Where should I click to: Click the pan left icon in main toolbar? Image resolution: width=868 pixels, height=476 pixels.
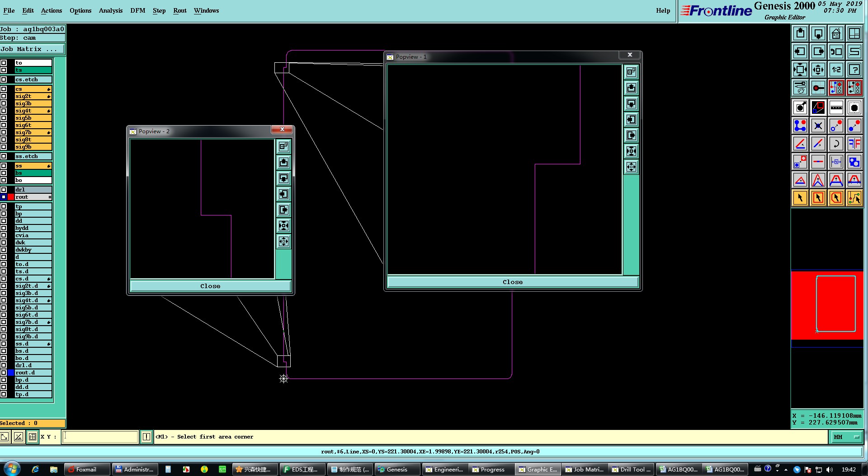800,51
